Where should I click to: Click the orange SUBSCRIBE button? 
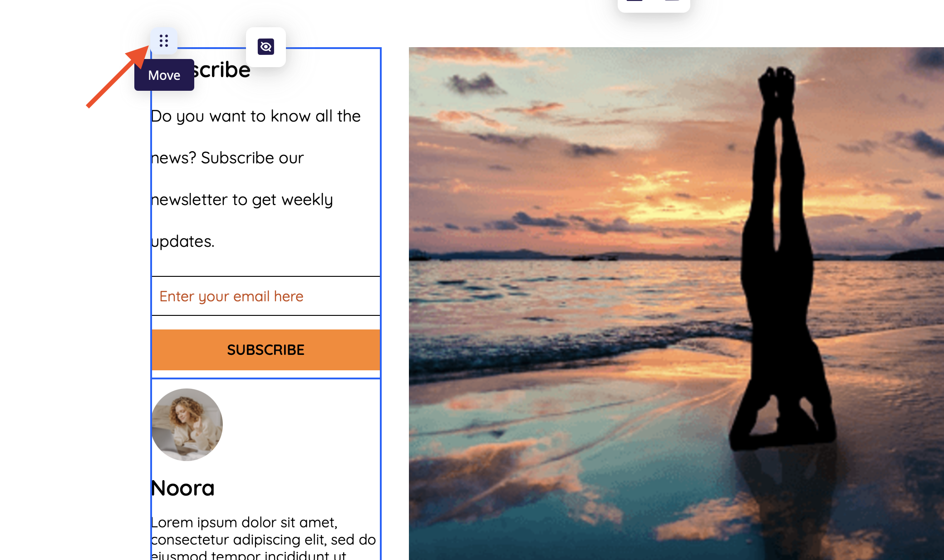click(x=266, y=350)
